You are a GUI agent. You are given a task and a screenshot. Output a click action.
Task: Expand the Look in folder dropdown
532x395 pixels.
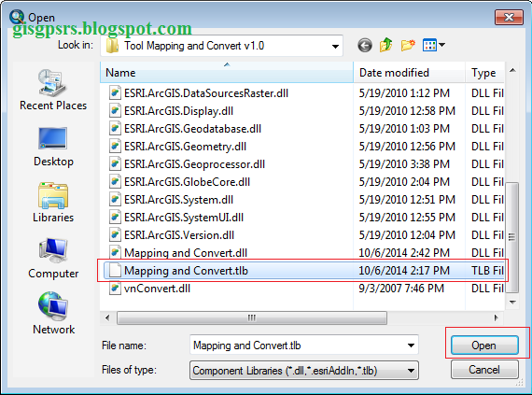click(x=335, y=46)
